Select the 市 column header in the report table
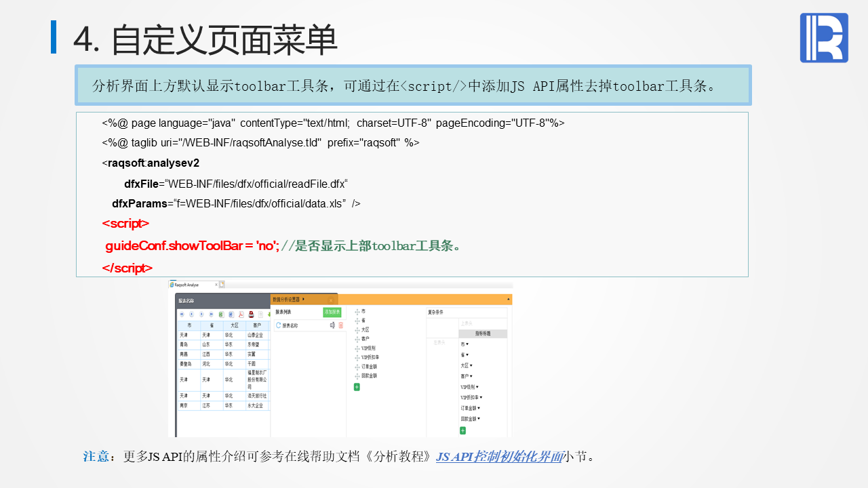Viewport: 868px width, 488px height. (189, 325)
